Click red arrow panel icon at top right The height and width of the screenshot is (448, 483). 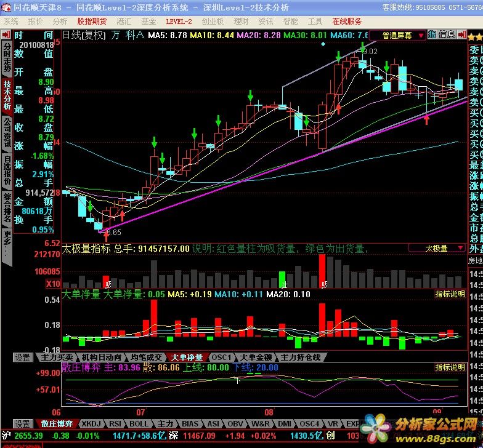click(462, 34)
